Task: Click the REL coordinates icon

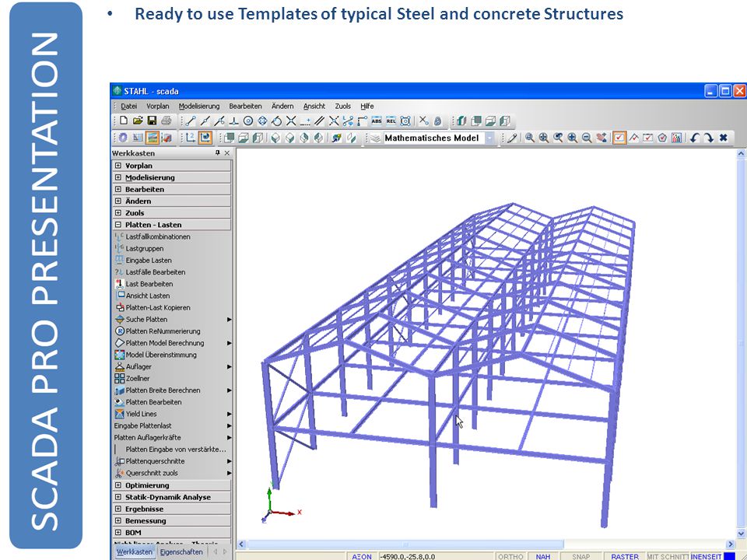Action: [391, 121]
